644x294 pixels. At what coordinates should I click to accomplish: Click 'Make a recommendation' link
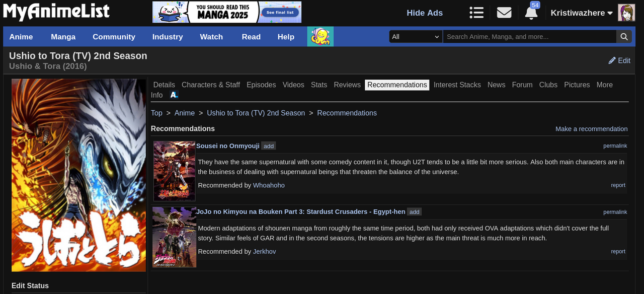pos(592,129)
